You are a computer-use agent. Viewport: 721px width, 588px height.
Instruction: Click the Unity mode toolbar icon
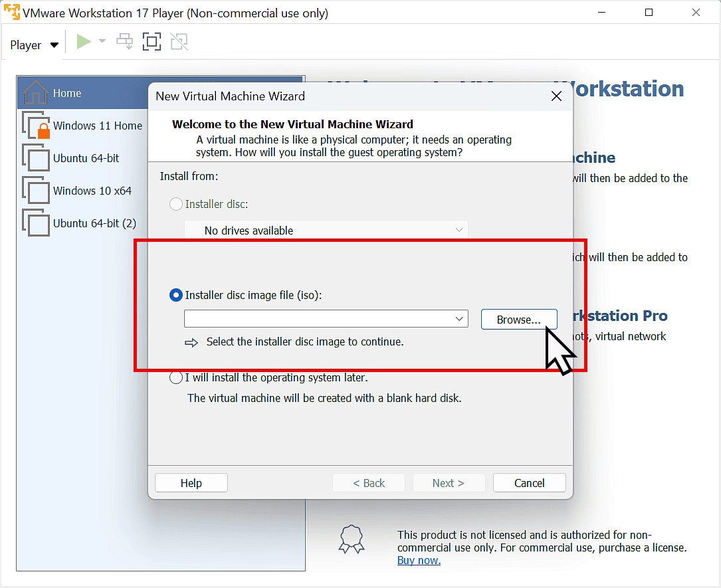178,43
